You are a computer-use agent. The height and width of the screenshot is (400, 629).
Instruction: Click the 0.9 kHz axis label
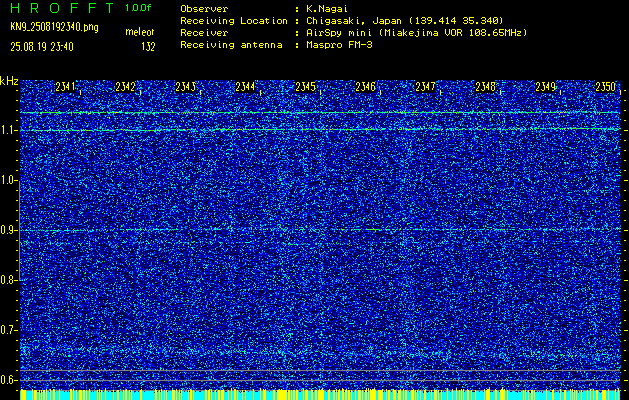pos(8,230)
